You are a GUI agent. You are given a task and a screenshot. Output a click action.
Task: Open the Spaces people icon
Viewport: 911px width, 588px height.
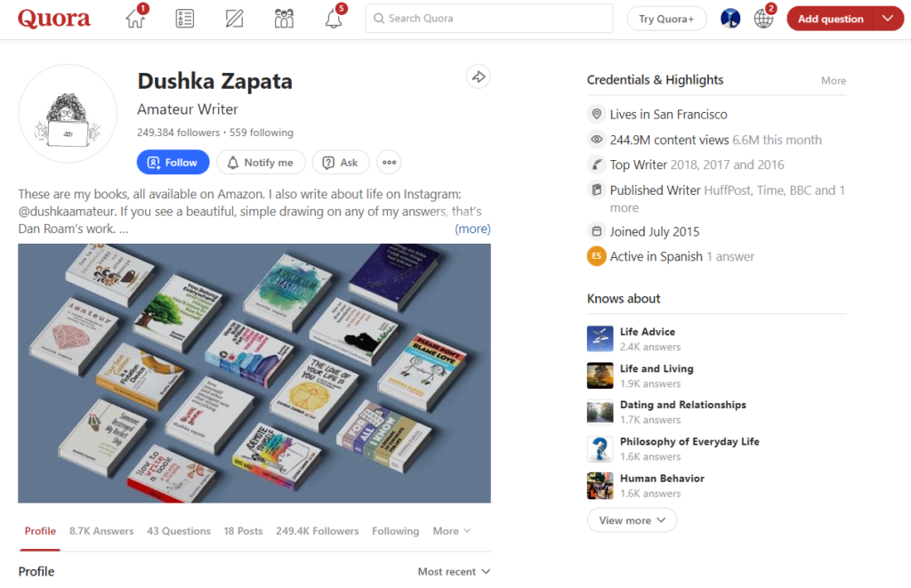[x=284, y=19]
